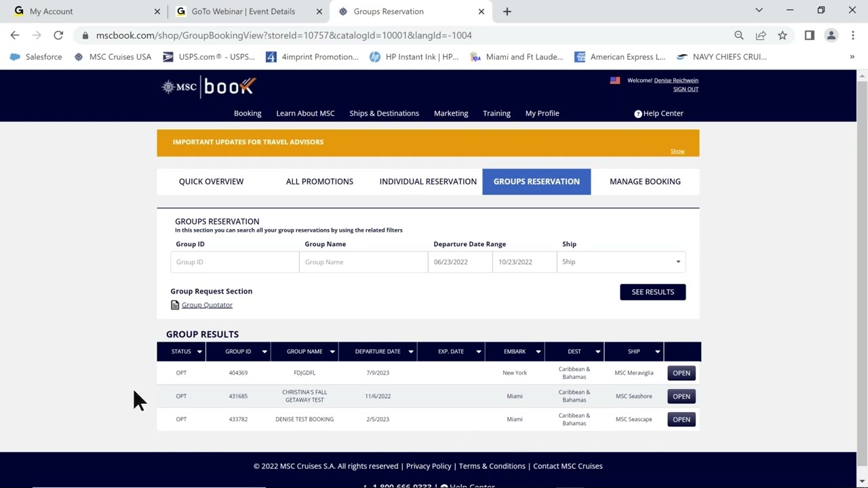Viewport: 868px width, 488px height.
Task: Open the Chrome profile avatar icon
Action: point(831,35)
